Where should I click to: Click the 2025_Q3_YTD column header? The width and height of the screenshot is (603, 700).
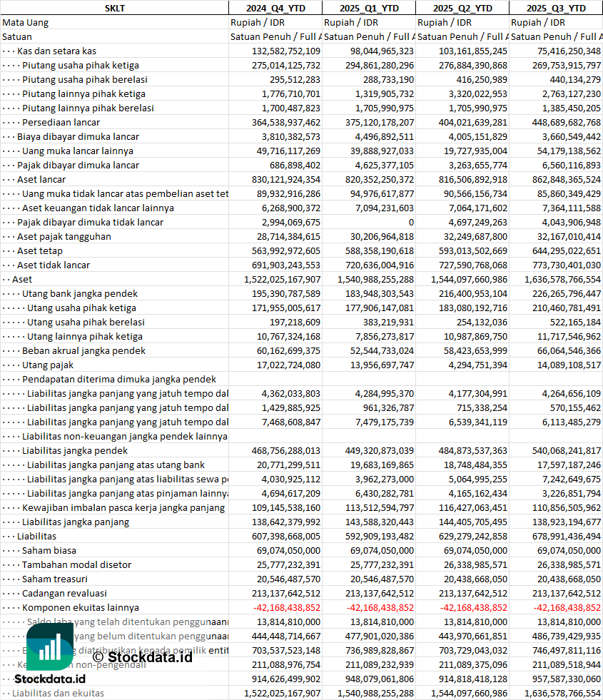coord(556,8)
